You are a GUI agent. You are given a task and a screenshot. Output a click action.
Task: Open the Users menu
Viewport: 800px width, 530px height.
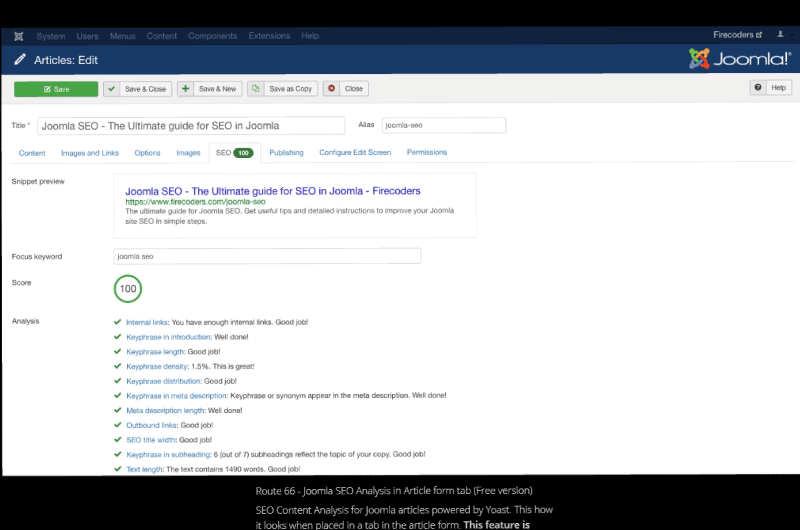pyautogui.click(x=87, y=36)
